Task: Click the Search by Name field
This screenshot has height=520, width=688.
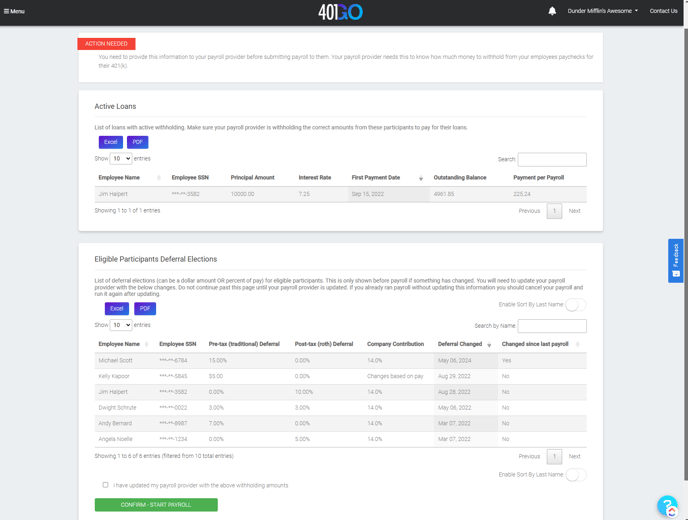Action: click(552, 326)
